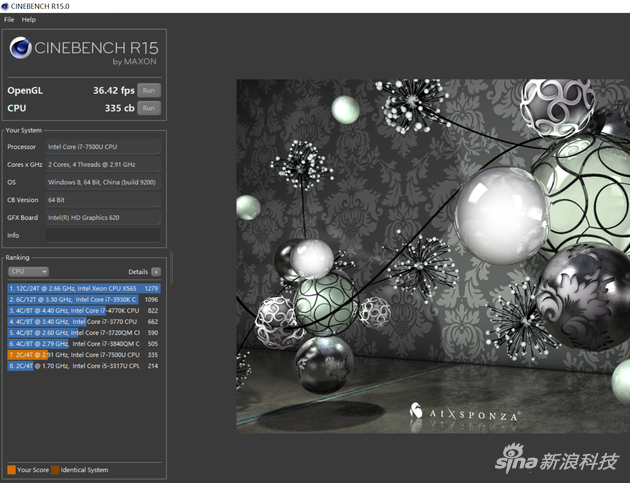Viewport: 630px width, 483px height.
Task: Click the CPU score 335 cb
Action: [x=119, y=108]
